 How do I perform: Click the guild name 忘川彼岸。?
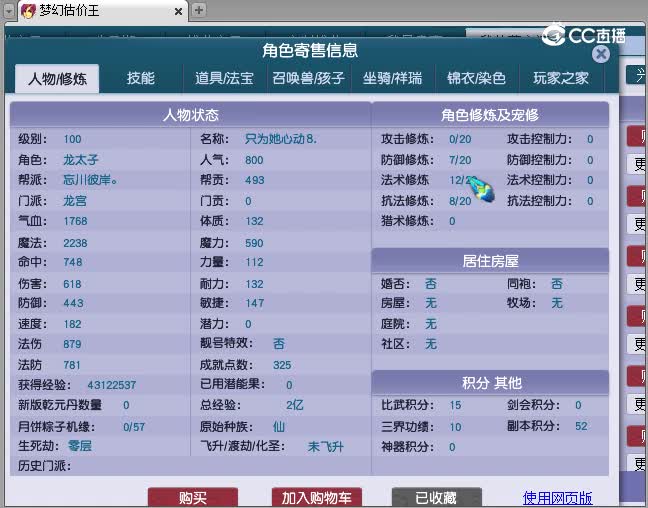(90, 180)
